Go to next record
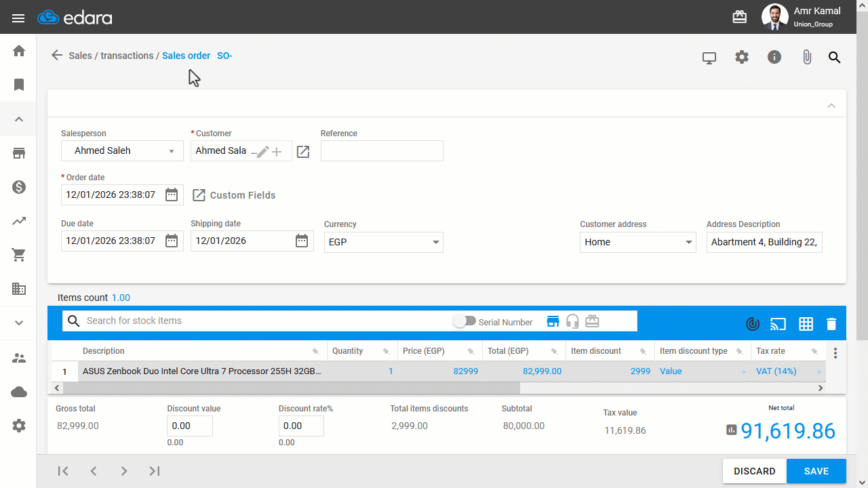The image size is (868, 488). coord(124,471)
